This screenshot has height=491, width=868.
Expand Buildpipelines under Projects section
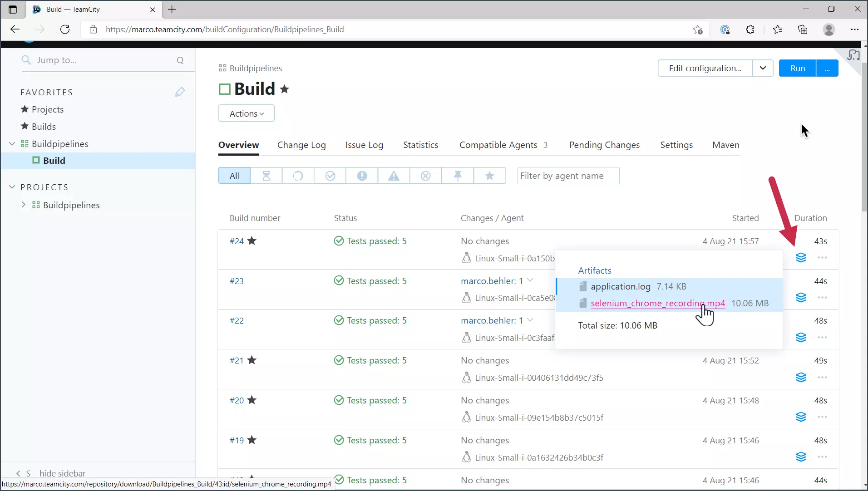(24, 205)
